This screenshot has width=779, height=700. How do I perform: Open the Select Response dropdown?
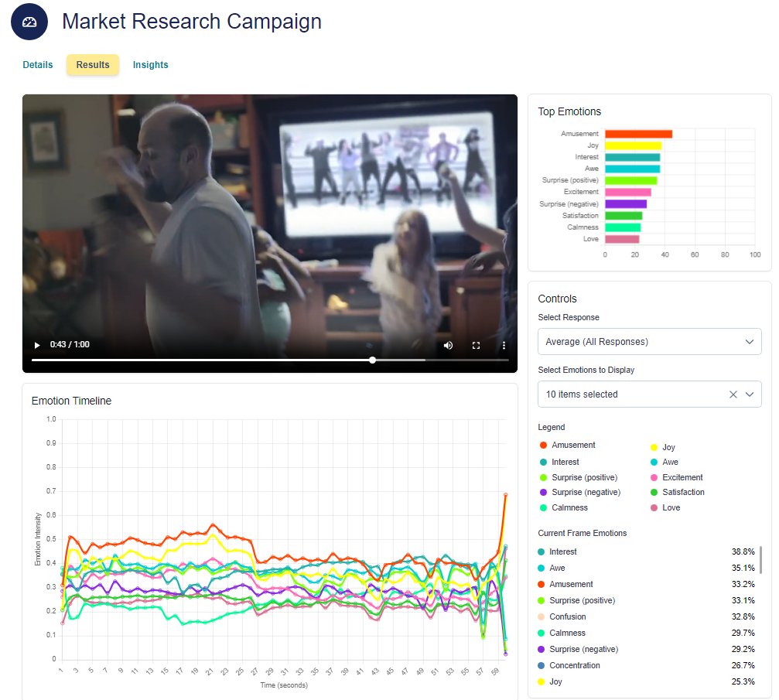pos(649,342)
